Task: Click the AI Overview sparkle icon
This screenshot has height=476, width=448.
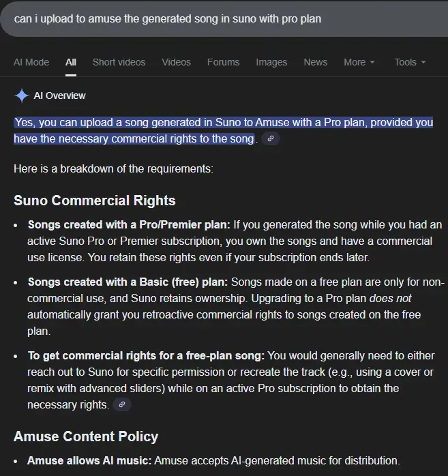Action: point(22,95)
